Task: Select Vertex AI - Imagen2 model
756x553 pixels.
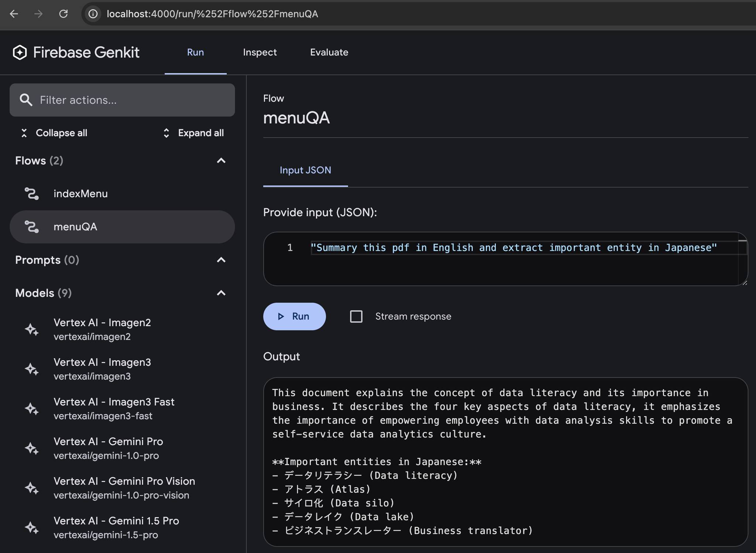Action: (122, 329)
